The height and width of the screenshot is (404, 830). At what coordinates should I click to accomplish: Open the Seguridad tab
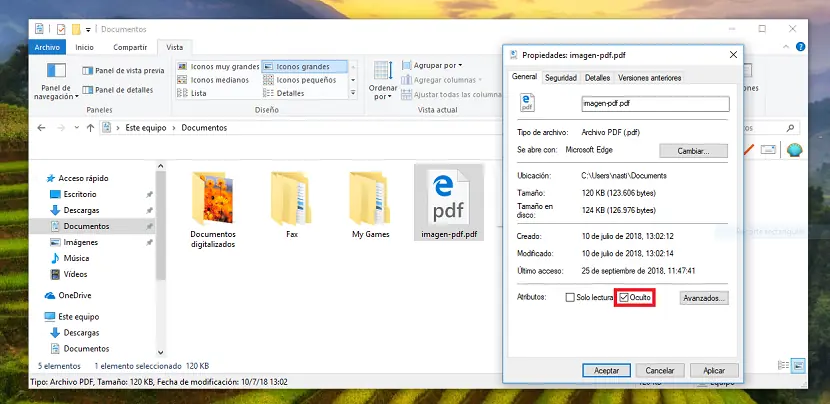pos(561,78)
